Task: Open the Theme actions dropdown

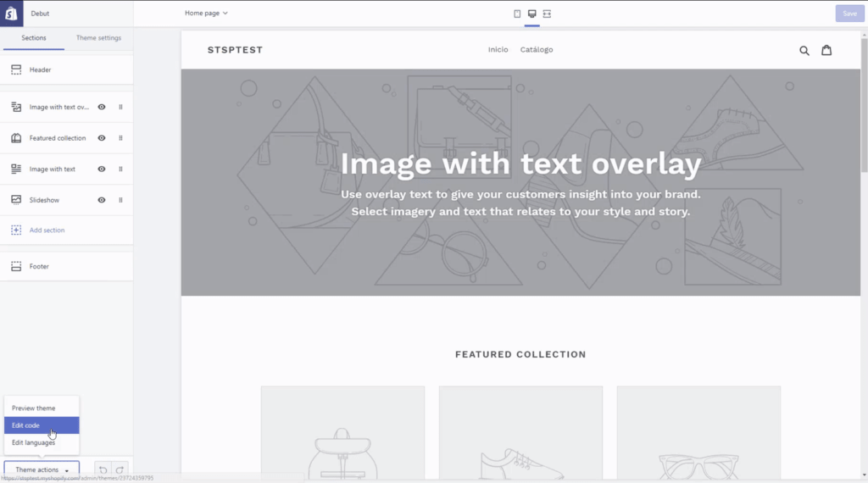Action: click(x=42, y=469)
